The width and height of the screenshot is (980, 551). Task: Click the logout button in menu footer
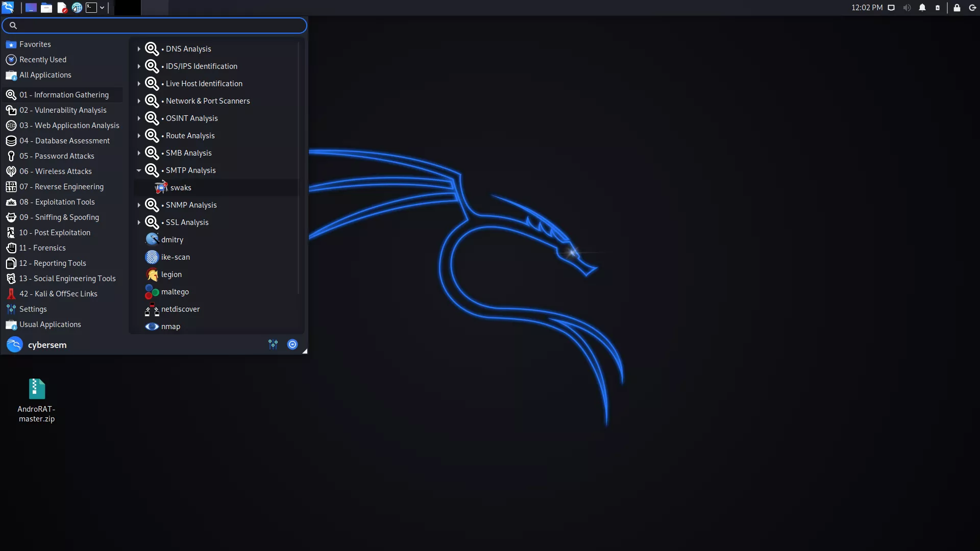click(292, 344)
